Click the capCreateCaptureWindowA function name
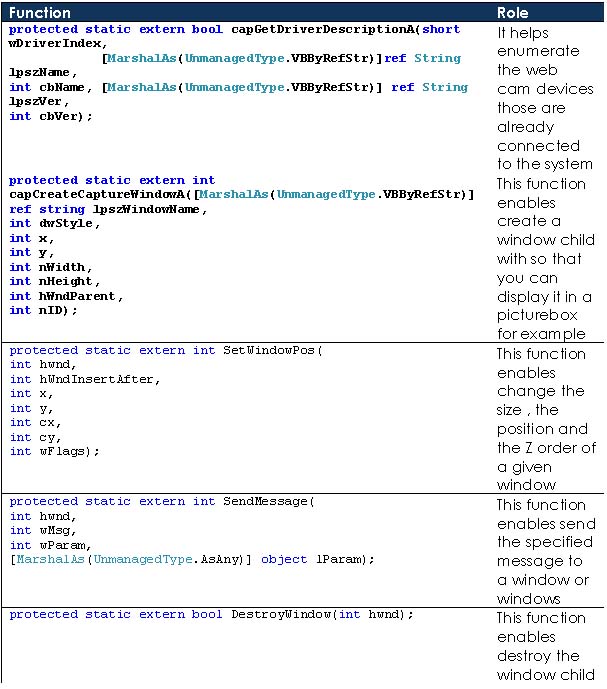 pos(99,194)
